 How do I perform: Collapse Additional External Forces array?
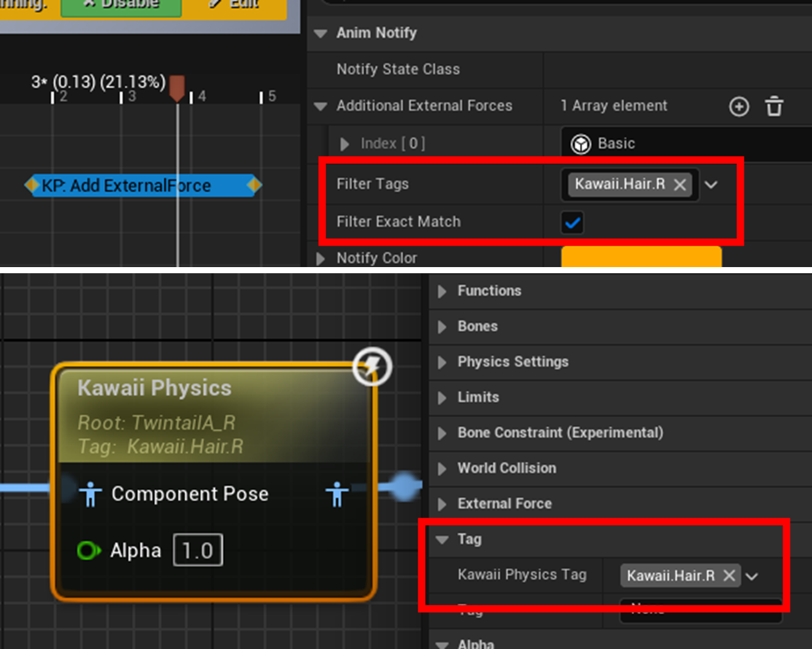(x=320, y=106)
